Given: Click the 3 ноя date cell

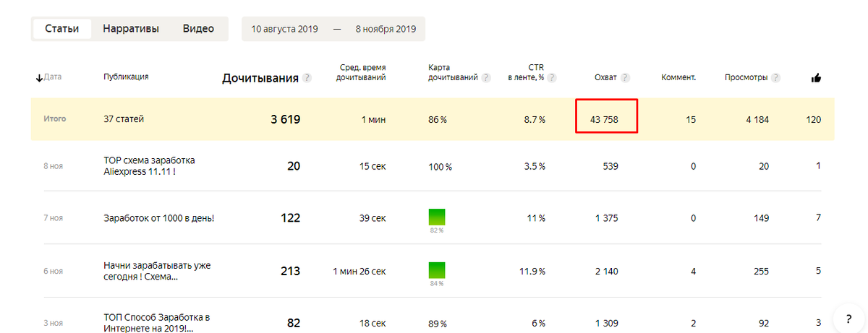Looking at the screenshot, I should 54,324.
